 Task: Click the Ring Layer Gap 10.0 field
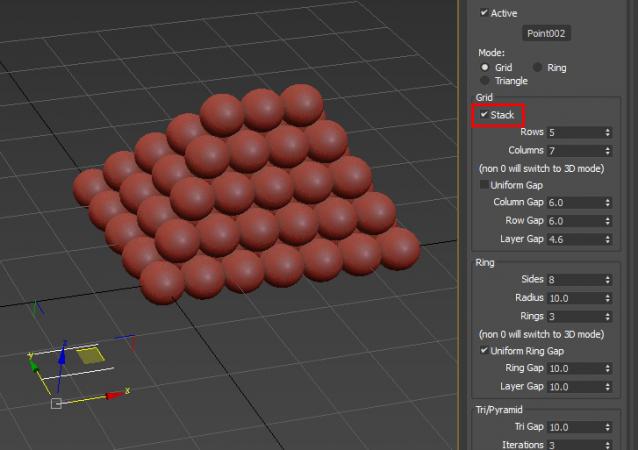(575, 387)
